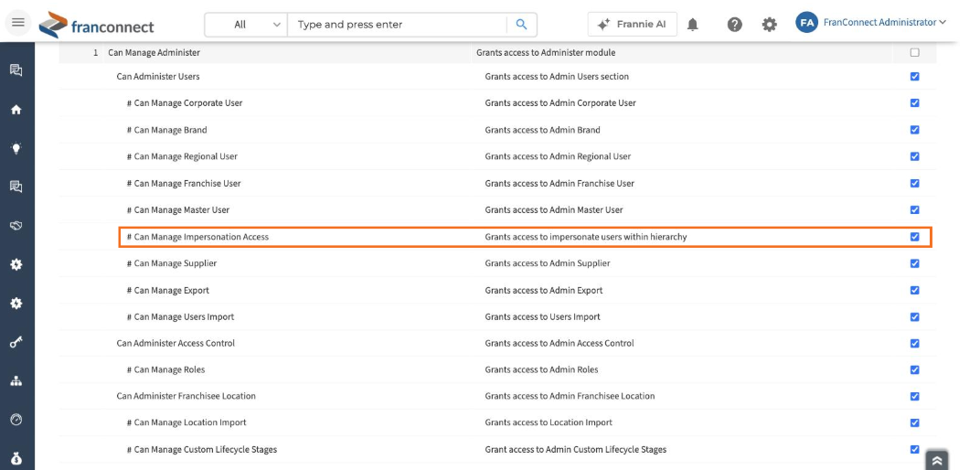Screen dimensions: 980x470
Task: Click Can Manage Corporate User label
Action: click(x=185, y=102)
